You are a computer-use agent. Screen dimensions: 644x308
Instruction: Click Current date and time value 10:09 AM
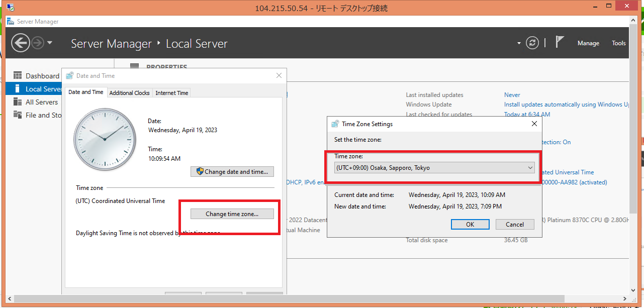tap(457, 195)
